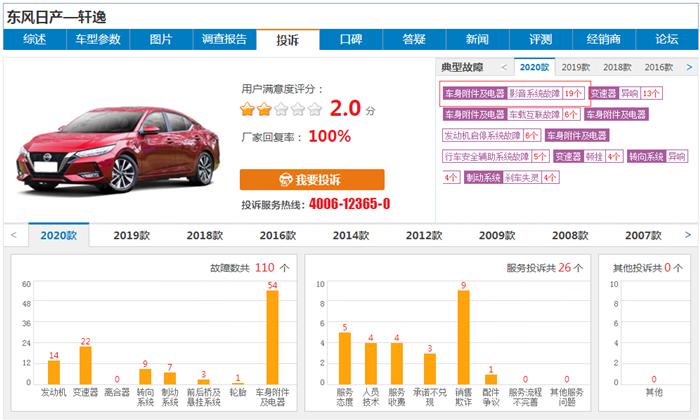
Task: Select the 2018款 chart year tab
Action: pos(205,235)
